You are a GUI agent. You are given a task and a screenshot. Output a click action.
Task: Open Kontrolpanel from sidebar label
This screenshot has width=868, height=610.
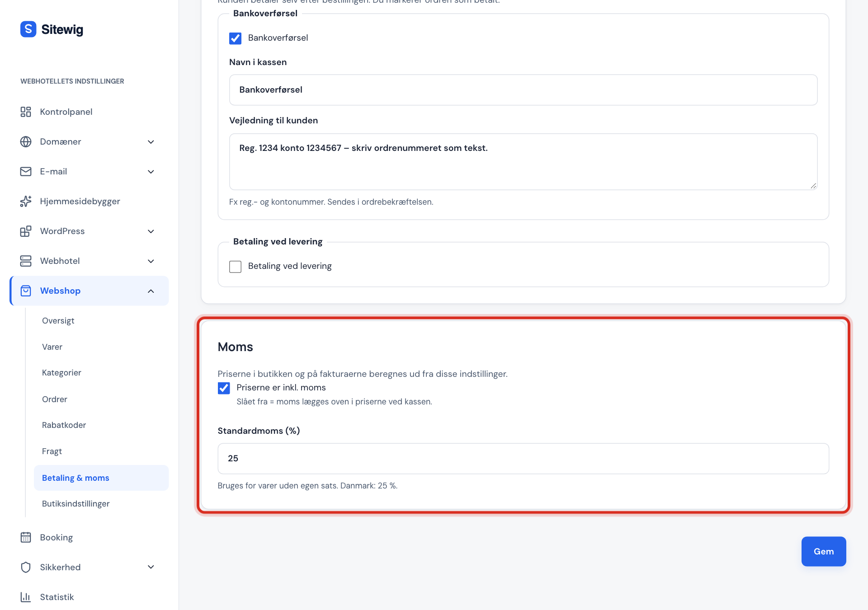point(66,112)
